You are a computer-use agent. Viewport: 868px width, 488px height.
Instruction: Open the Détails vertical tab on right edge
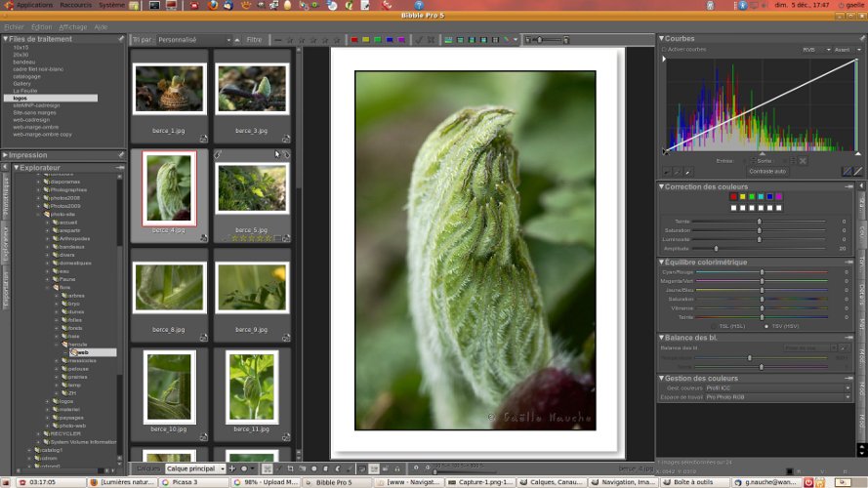point(862,295)
